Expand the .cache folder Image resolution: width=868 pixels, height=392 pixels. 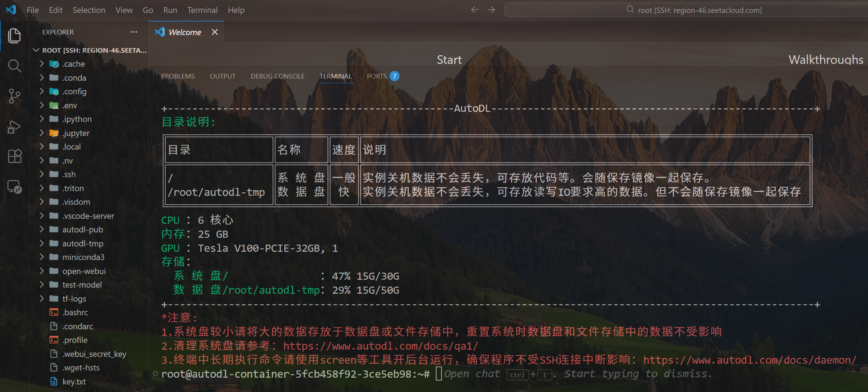point(74,64)
